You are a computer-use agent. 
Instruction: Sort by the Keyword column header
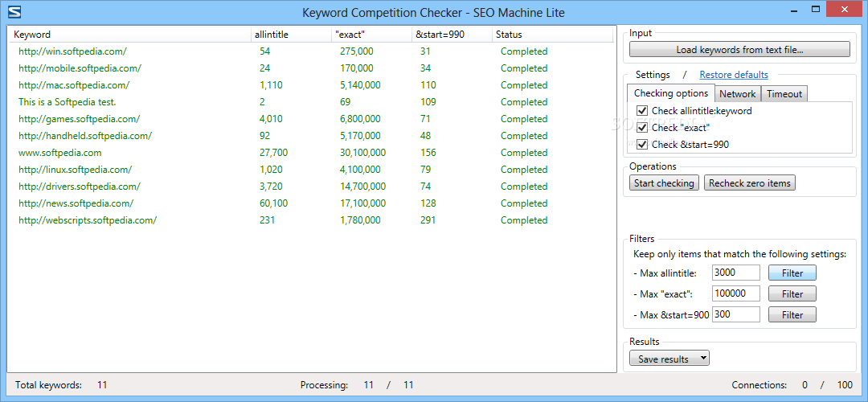click(131, 35)
